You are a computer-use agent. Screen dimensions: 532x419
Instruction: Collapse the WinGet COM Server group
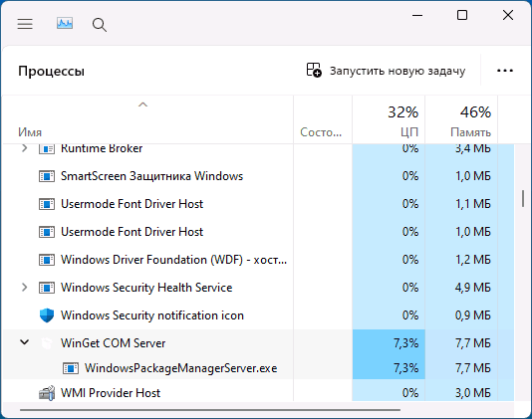click(x=25, y=342)
